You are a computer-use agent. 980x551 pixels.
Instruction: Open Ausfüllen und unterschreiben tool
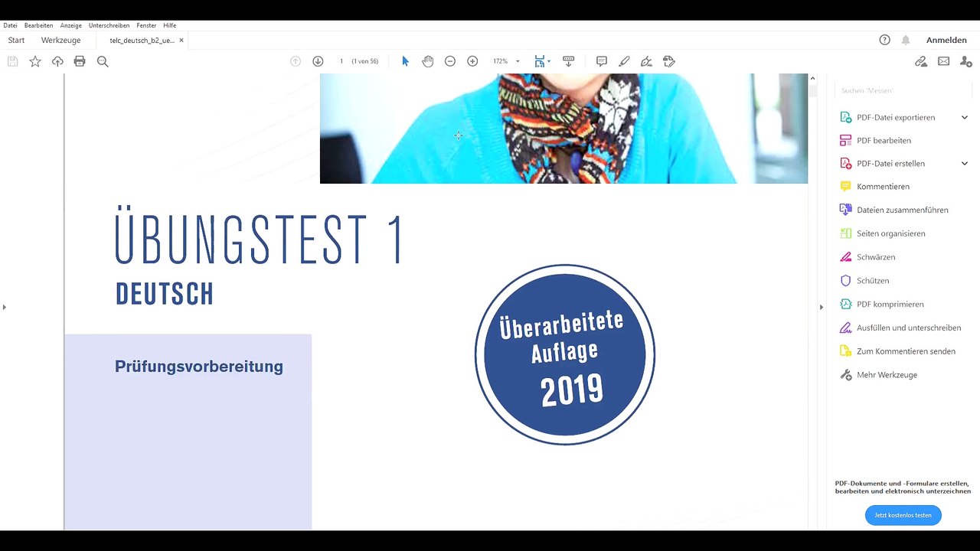(x=900, y=328)
